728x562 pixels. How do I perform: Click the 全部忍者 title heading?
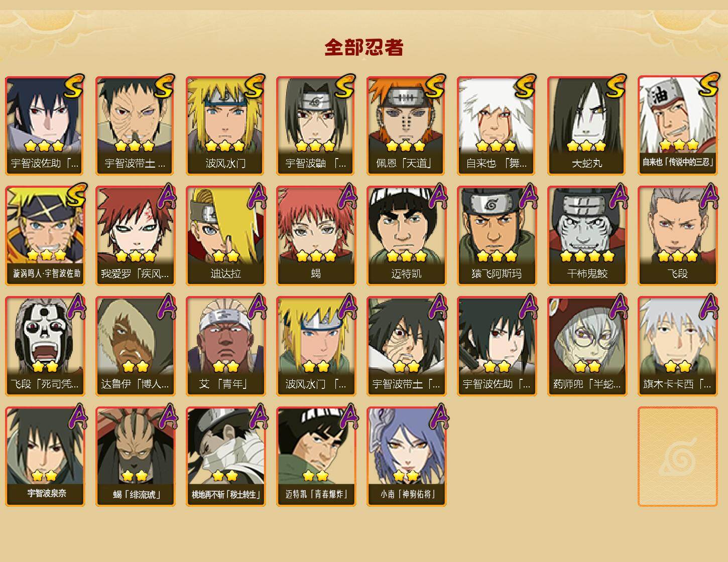coord(364,48)
